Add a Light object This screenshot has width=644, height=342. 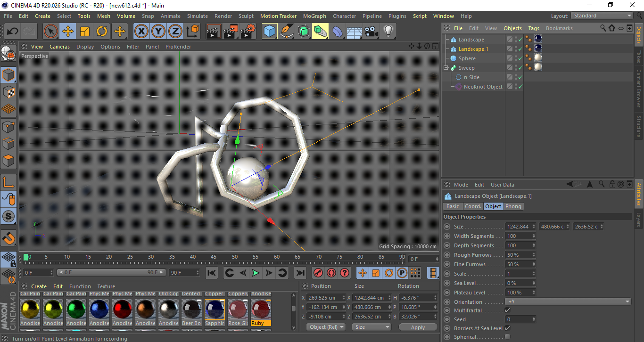point(388,32)
